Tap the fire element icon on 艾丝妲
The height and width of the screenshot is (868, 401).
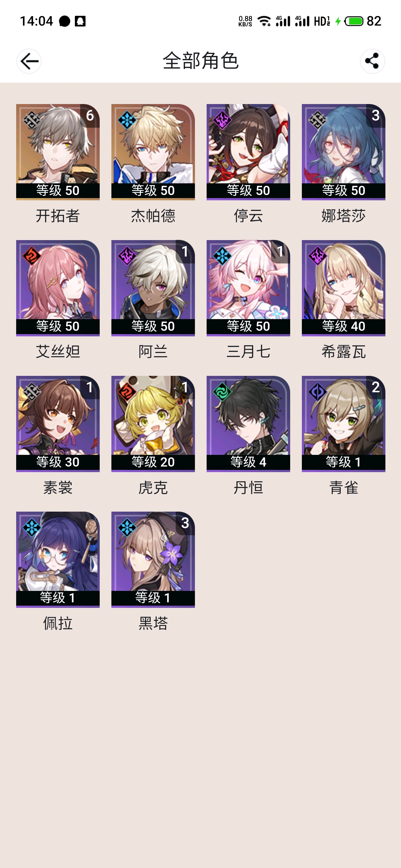click(x=32, y=256)
